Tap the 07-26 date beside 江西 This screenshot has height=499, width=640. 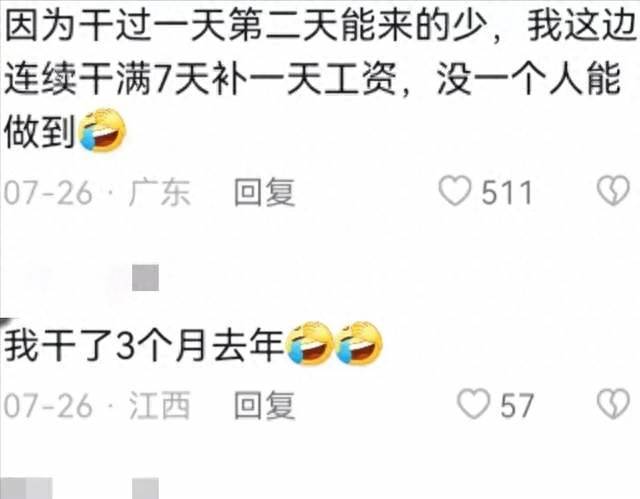[48, 406]
